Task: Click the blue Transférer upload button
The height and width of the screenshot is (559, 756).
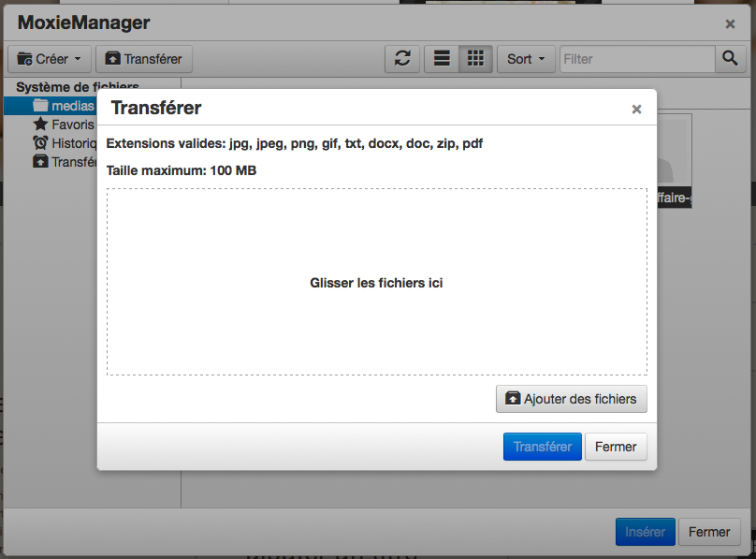Action: 543,447
